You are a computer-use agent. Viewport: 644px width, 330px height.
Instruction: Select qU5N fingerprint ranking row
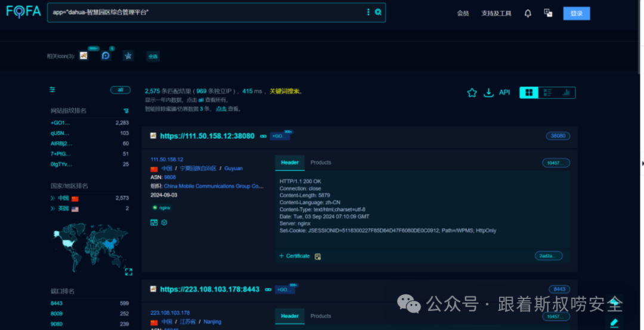pyautogui.click(x=89, y=133)
